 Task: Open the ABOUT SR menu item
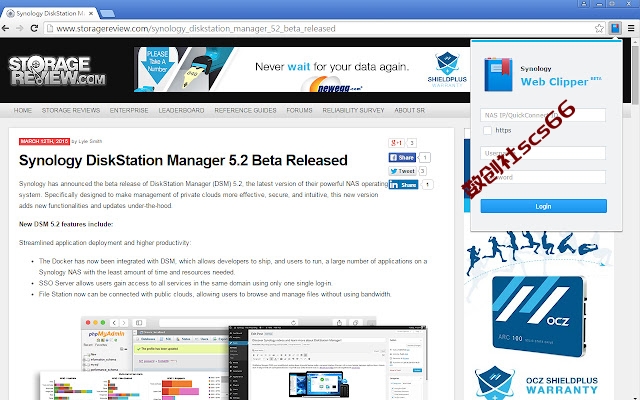[x=409, y=111]
